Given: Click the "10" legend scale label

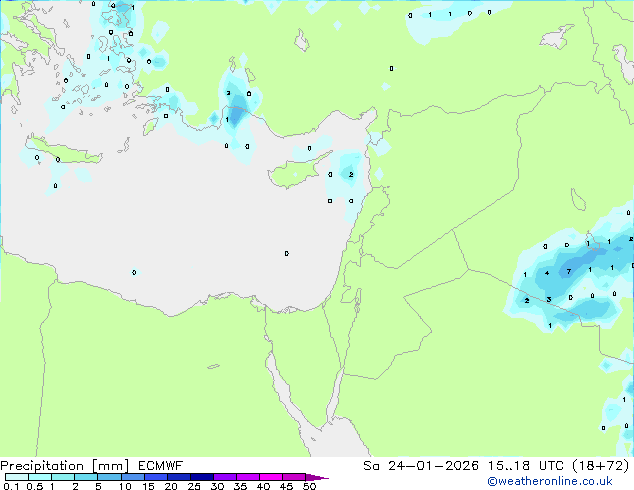Looking at the screenshot, I should click(125, 486).
